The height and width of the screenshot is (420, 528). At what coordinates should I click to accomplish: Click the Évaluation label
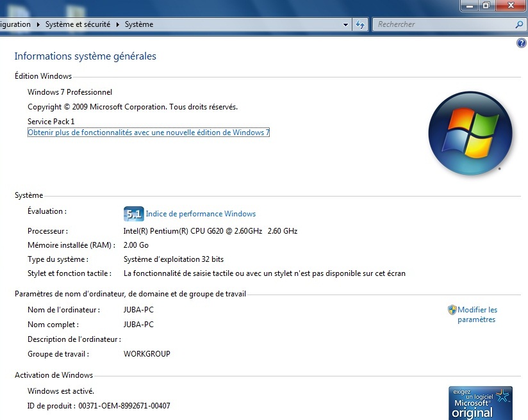click(47, 211)
